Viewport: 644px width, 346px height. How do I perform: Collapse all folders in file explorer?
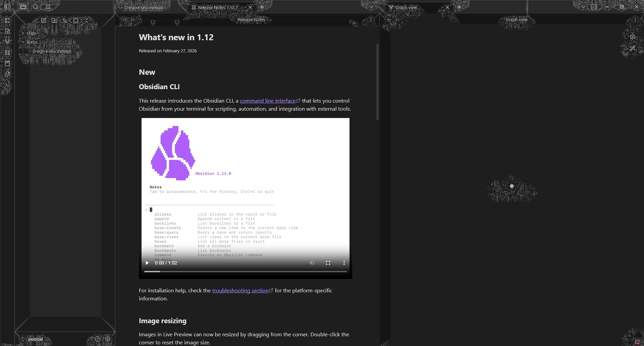(x=87, y=20)
